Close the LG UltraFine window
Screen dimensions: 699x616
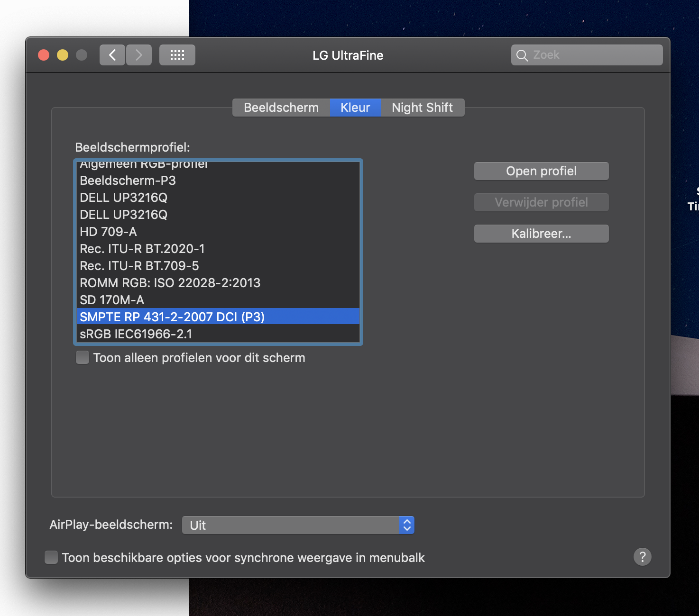coord(44,55)
